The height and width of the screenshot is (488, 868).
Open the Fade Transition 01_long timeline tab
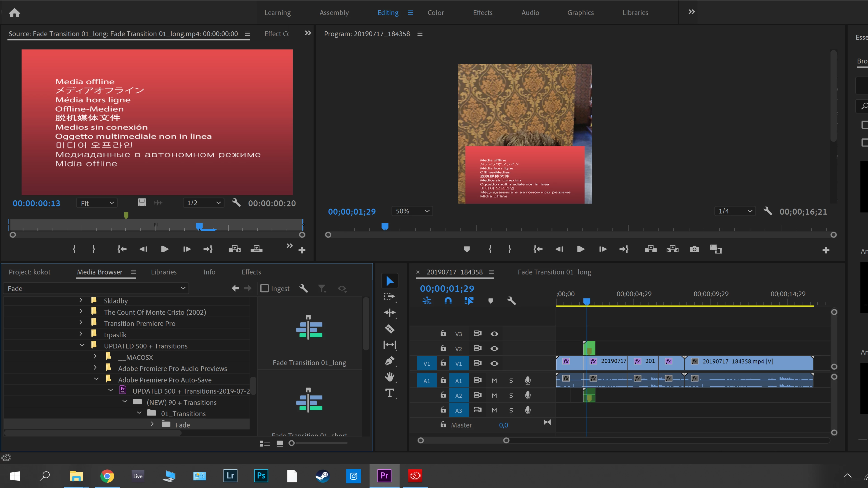554,272
